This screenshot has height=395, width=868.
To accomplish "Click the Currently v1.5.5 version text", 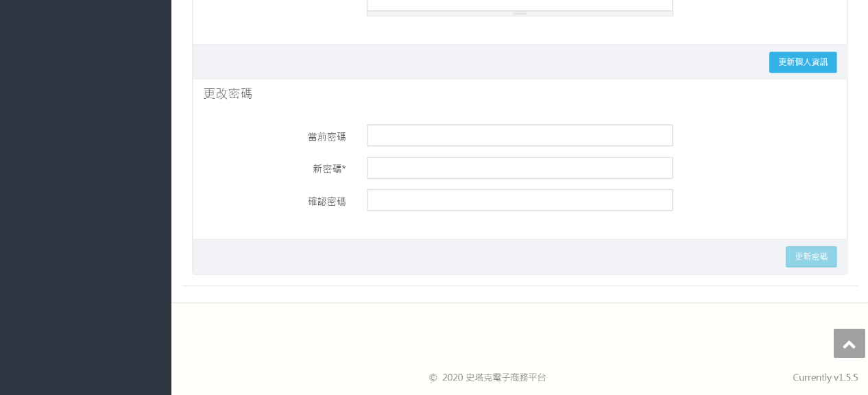I will (825, 377).
